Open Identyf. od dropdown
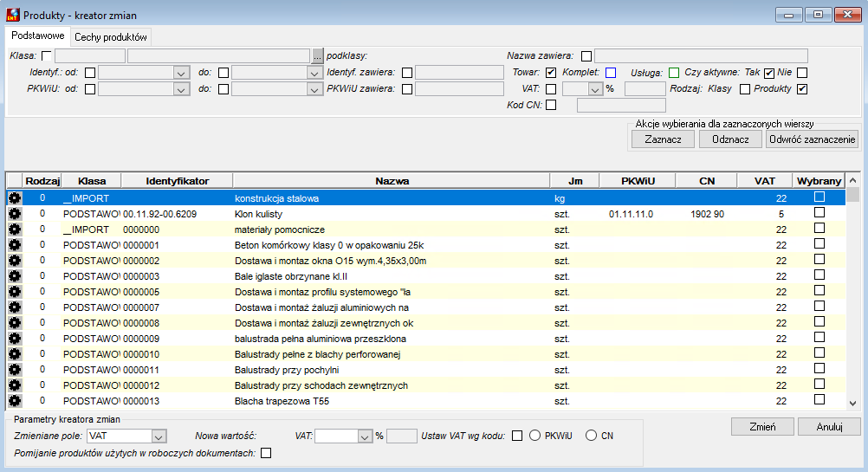868x472 pixels. (181, 73)
